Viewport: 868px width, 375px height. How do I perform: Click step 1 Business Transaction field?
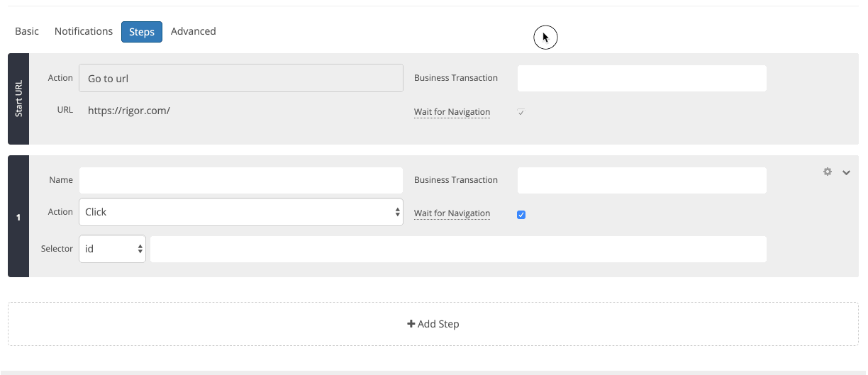click(x=642, y=180)
